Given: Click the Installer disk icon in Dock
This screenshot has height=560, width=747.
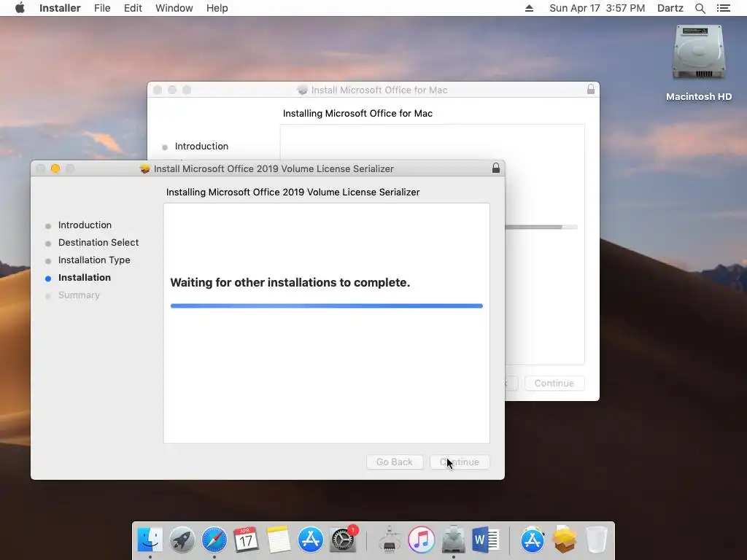Looking at the screenshot, I should tap(454, 540).
